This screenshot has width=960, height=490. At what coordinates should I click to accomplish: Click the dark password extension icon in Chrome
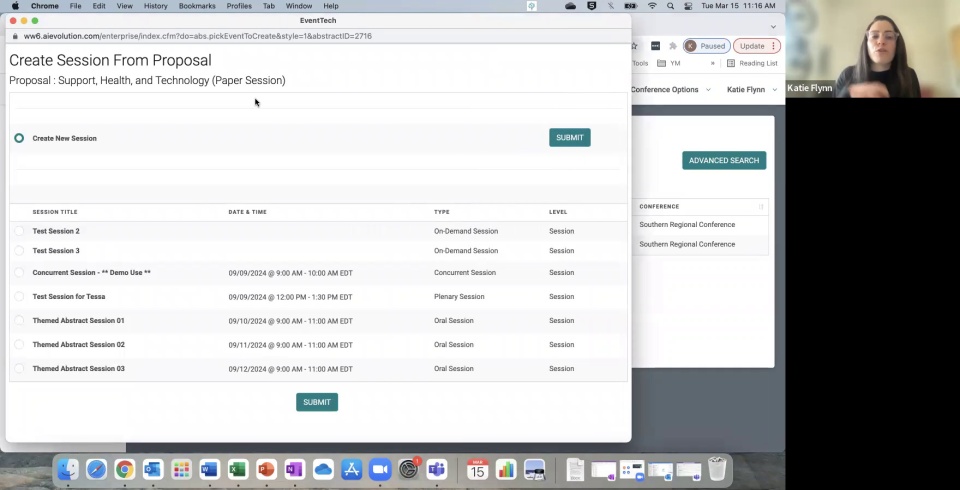(x=655, y=46)
